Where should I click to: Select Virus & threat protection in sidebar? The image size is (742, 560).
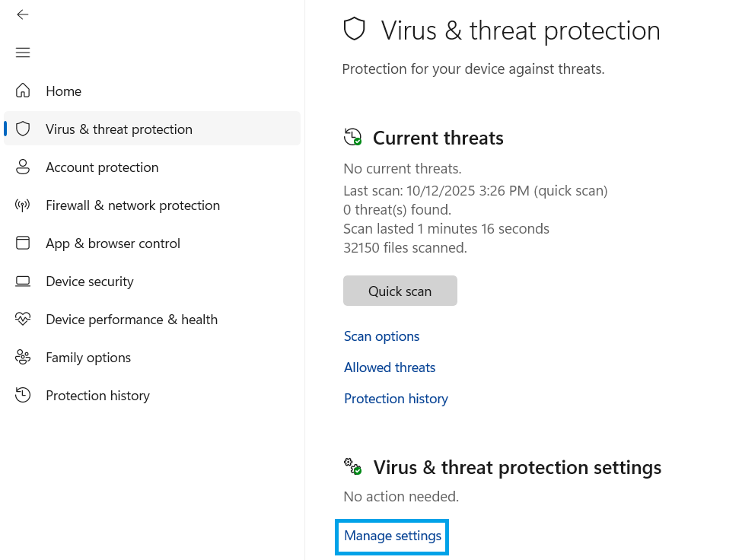click(119, 129)
